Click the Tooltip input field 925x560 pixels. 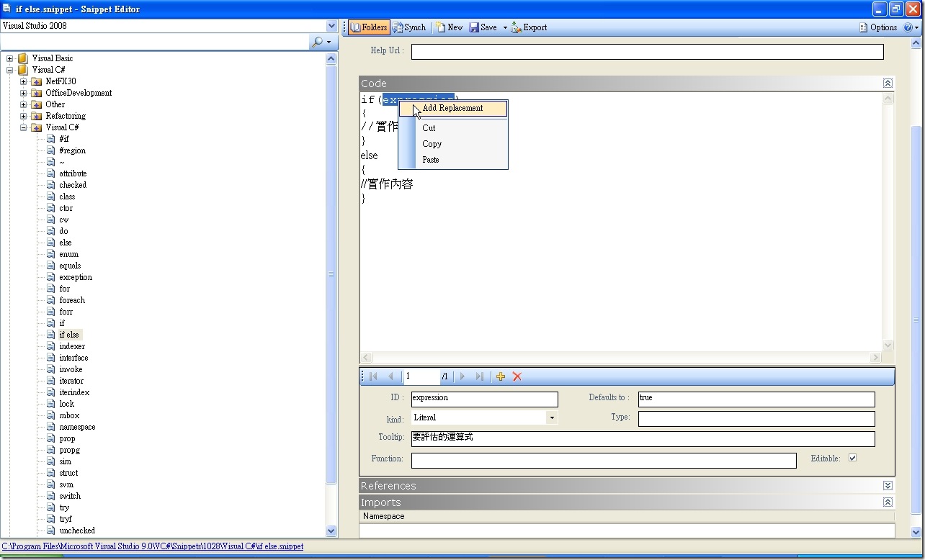[643, 438]
